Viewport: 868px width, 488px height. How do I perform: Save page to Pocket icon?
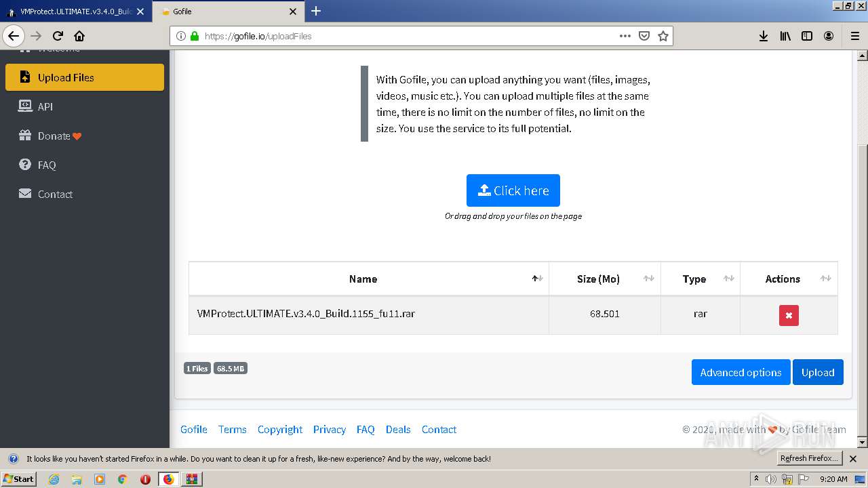pyautogui.click(x=644, y=36)
